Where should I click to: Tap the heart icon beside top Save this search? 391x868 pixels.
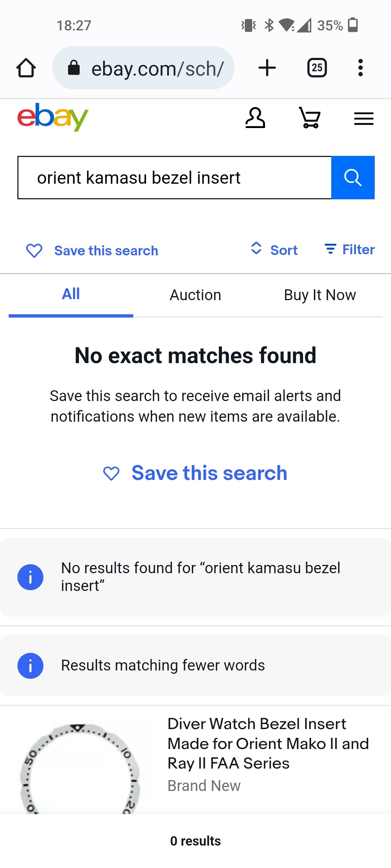pos(34,250)
